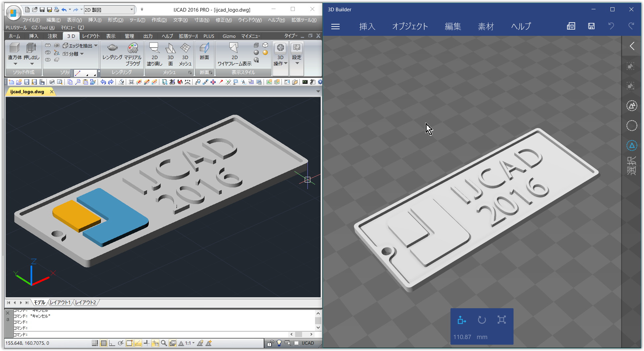Screen dimensions: 644x351
Task: Select the move tool in 3D Builder
Action: point(461,320)
